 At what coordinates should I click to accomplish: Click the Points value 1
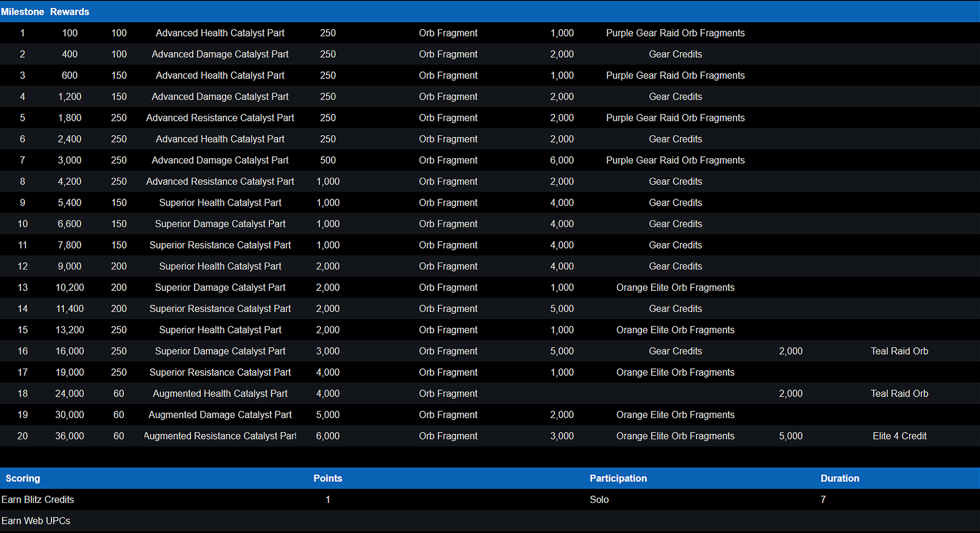tap(328, 499)
